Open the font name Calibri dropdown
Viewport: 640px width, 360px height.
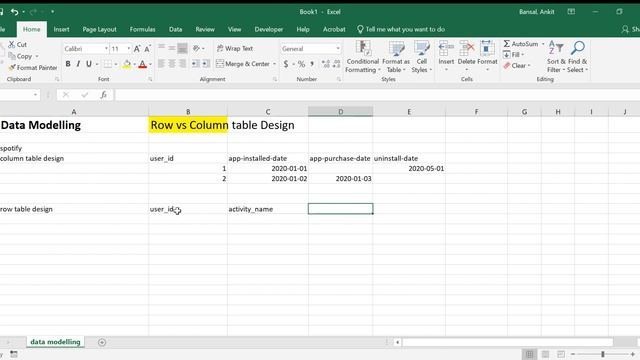click(x=106, y=49)
